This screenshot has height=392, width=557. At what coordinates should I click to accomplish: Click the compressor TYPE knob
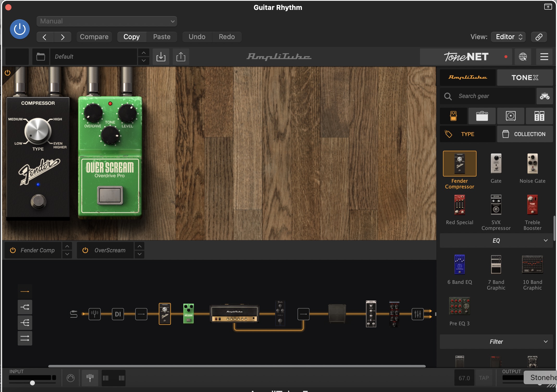(x=38, y=131)
